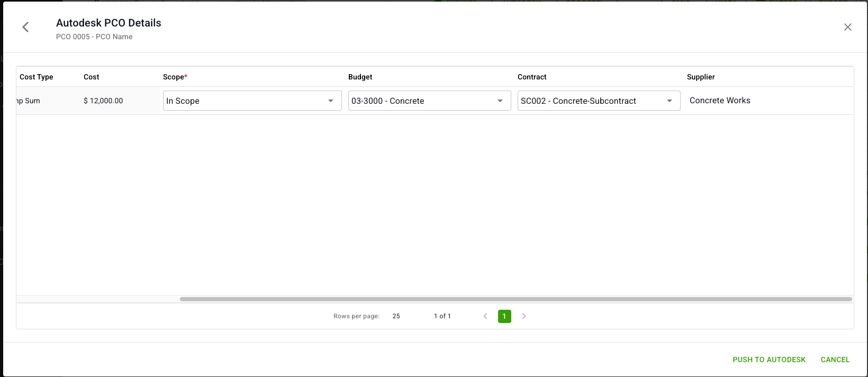868x377 pixels.
Task: Click PUSH TO AUTODESK button
Action: pos(769,360)
